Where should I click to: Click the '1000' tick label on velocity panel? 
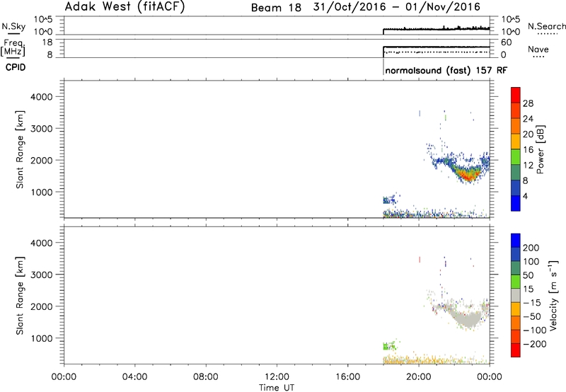[42, 338]
